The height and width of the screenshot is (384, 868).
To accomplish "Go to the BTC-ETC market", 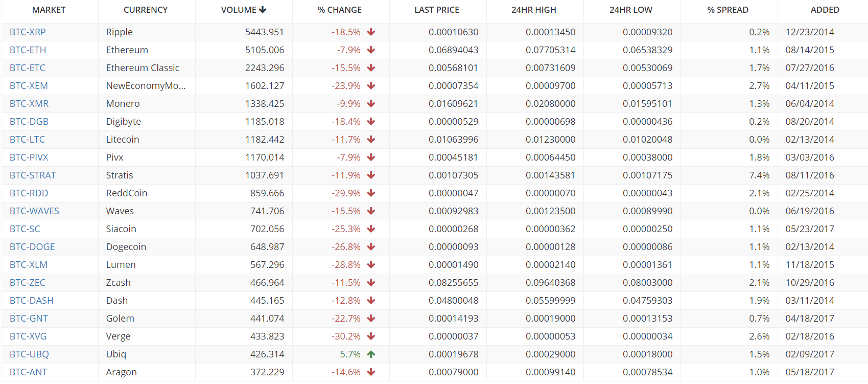I will point(28,68).
